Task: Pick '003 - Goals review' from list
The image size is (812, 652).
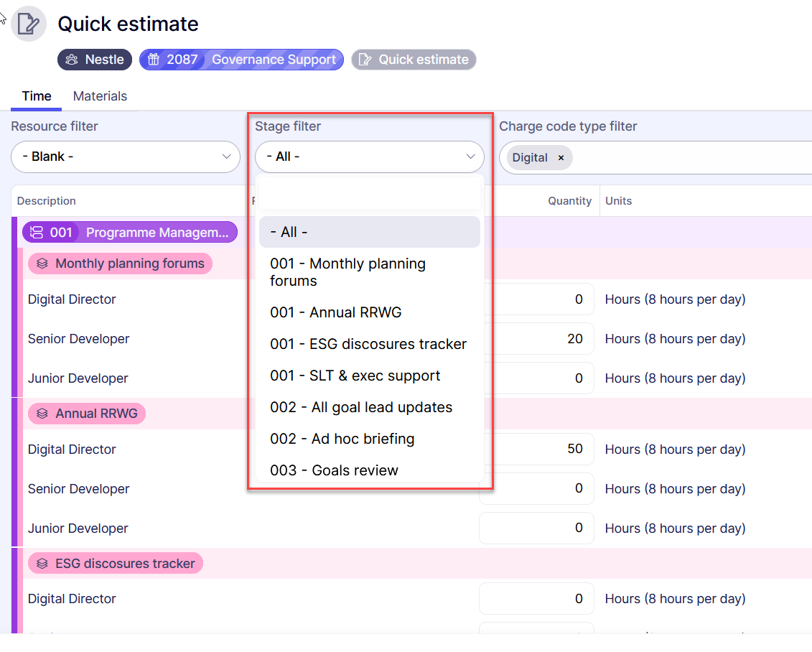Action: click(x=335, y=470)
